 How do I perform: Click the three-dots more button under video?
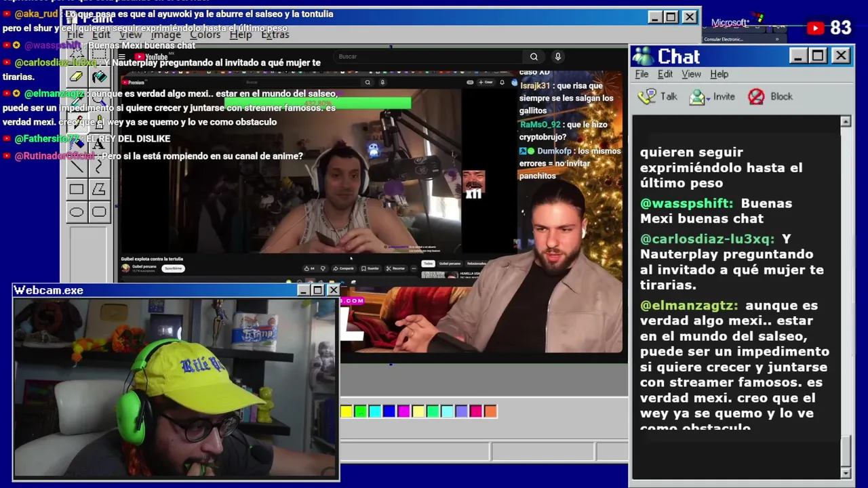pyautogui.click(x=414, y=268)
